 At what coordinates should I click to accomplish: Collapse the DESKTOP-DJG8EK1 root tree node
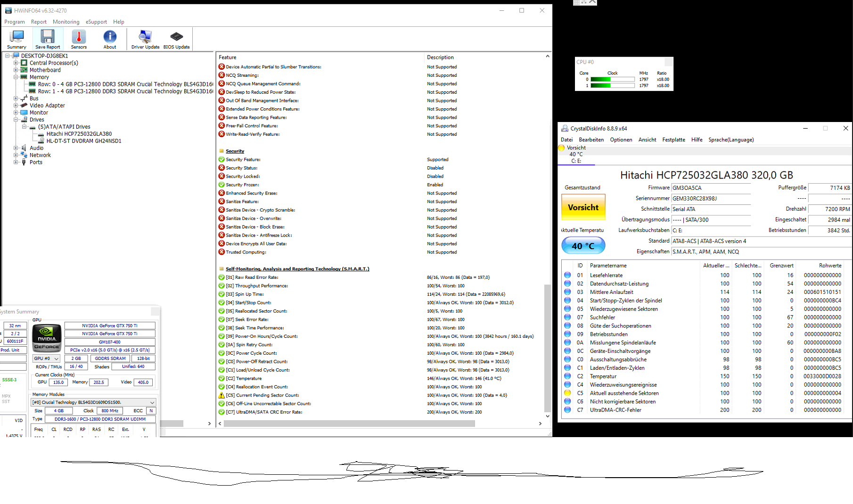pos(7,56)
